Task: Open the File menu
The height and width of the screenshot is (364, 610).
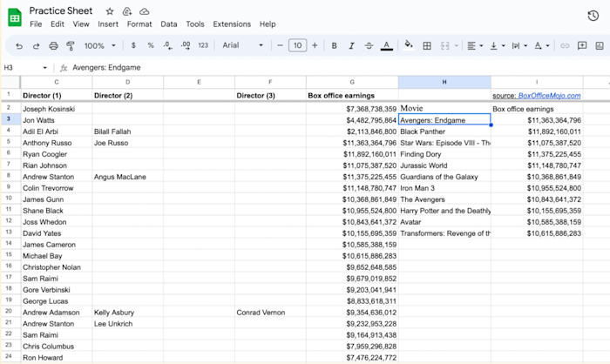Action: point(36,24)
